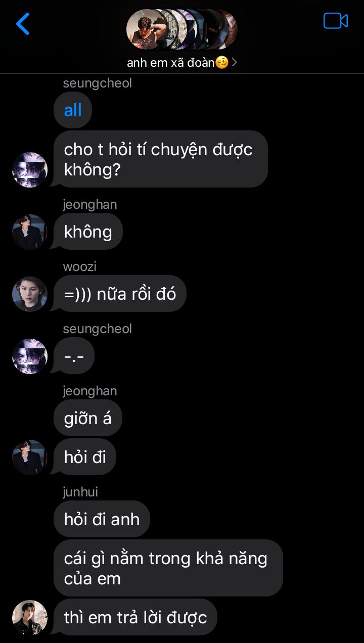Expand group details chevron beside group name
This screenshot has height=643, width=364.
tap(234, 63)
